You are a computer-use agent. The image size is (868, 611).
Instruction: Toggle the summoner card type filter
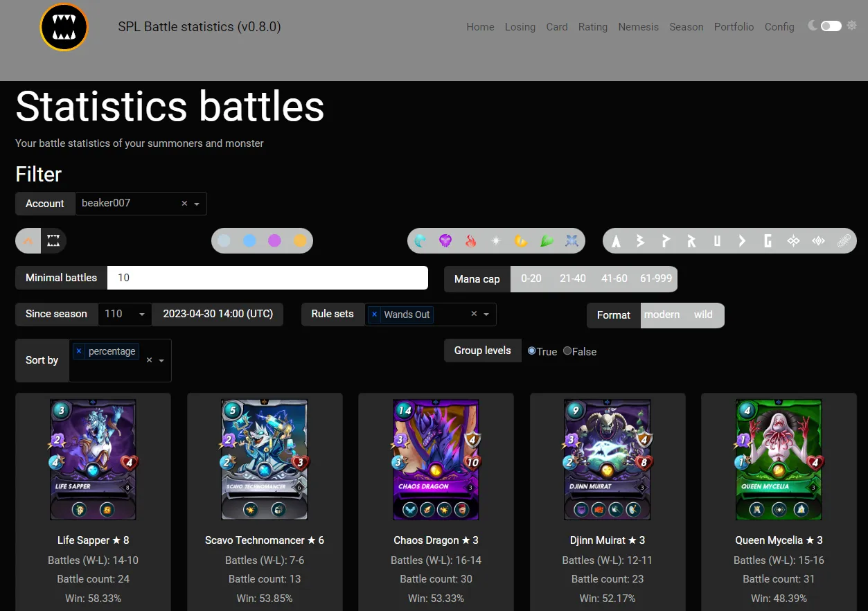point(28,240)
